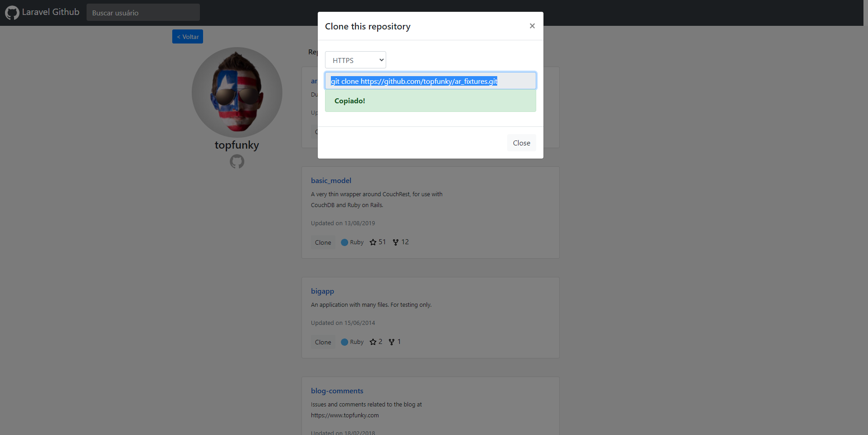Click the GitHub octocat logo in the navbar
Viewport: 868px width, 435px height.
12,13
